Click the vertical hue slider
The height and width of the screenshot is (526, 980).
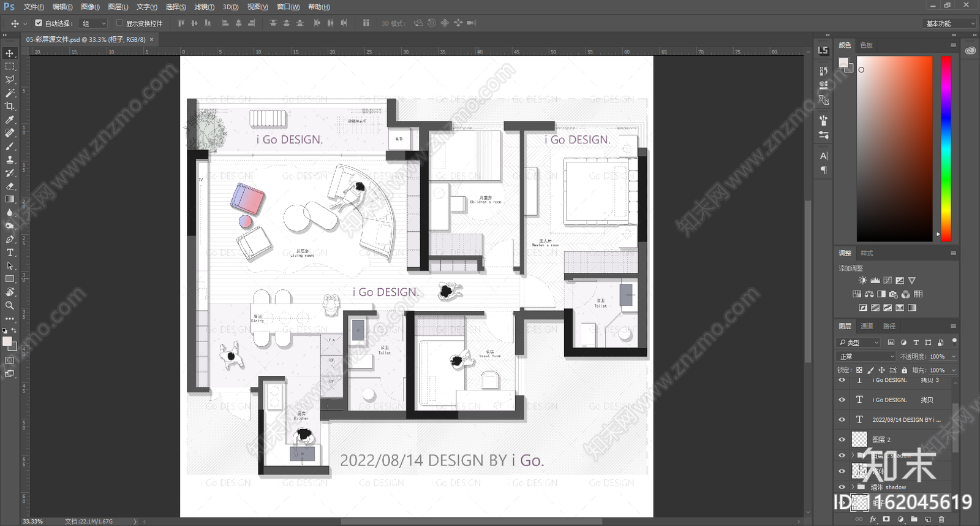[x=946, y=149]
